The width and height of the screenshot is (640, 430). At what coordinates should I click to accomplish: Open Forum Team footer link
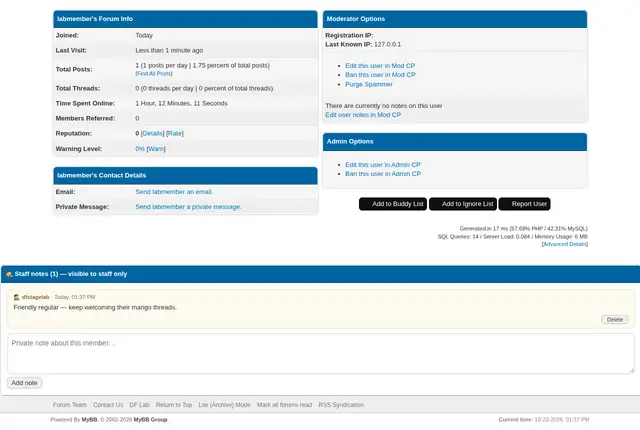[70, 405]
